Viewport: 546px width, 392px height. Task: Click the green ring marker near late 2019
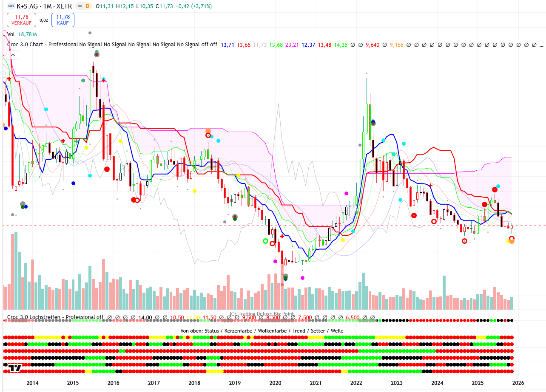(x=266, y=241)
